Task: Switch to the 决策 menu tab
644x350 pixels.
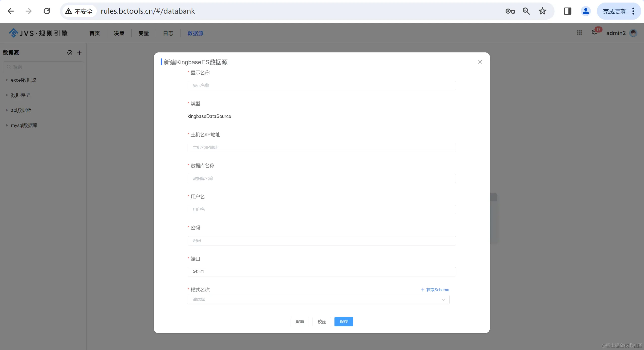Action: pos(119,33)
